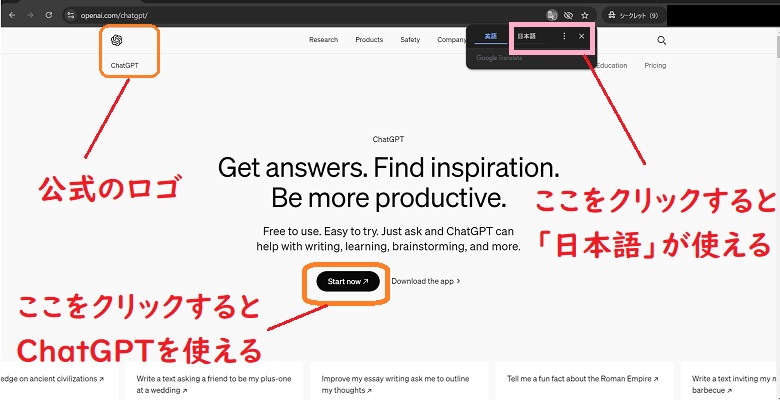Click the crossed-eye tracking protection icon

[x=568, y=15]
